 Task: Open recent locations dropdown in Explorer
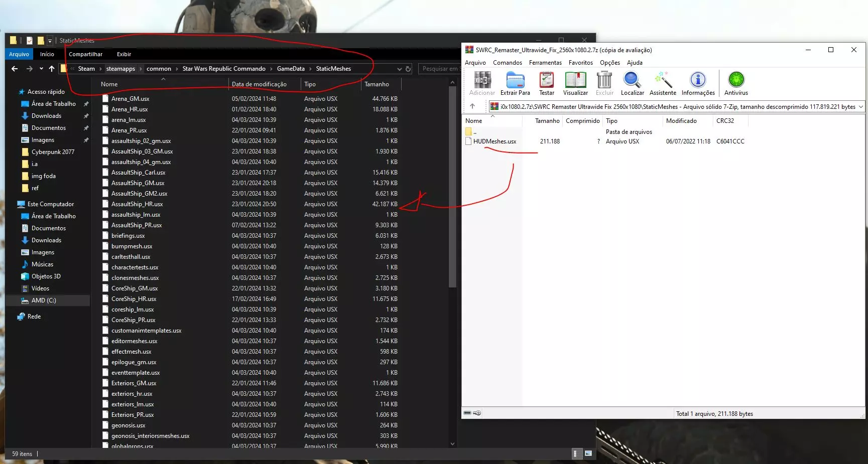[x=41, y=69]
